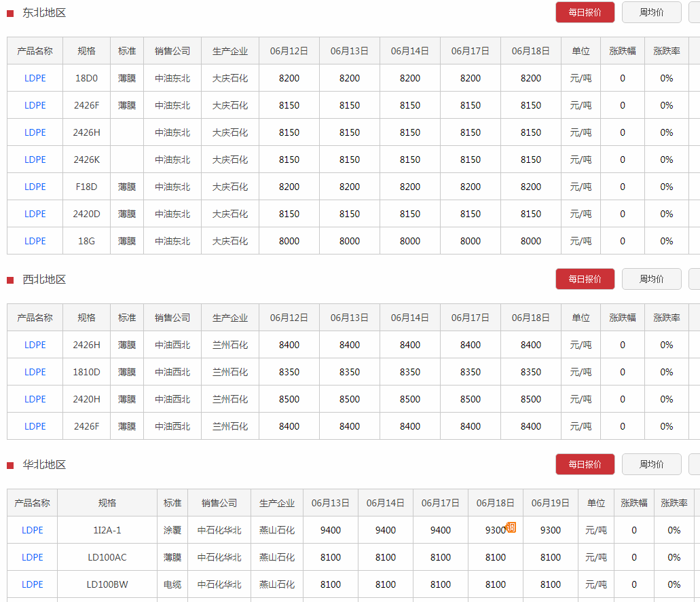Open LDPE link in the 18G row
700x602 pixels.
(35, 241)
